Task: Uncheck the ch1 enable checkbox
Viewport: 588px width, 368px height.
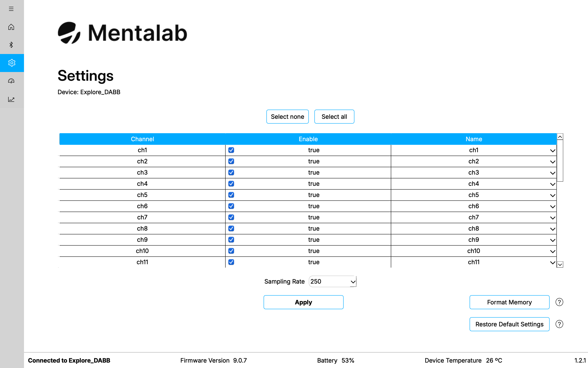Action: 231,150
